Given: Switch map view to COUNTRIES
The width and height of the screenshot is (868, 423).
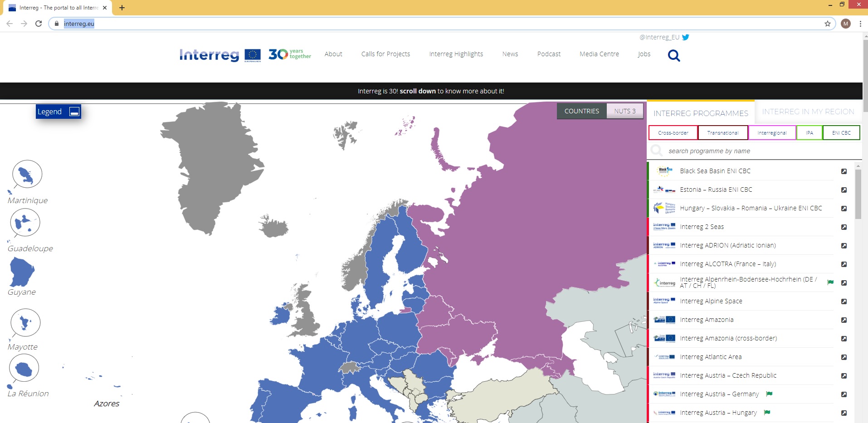Looking at the screenshot, I should (581, 111).
